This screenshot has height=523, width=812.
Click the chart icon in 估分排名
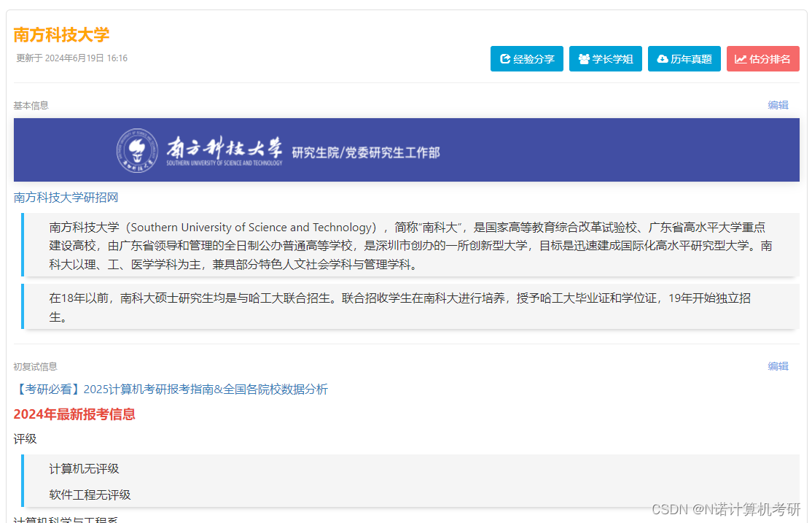(741, 59)
